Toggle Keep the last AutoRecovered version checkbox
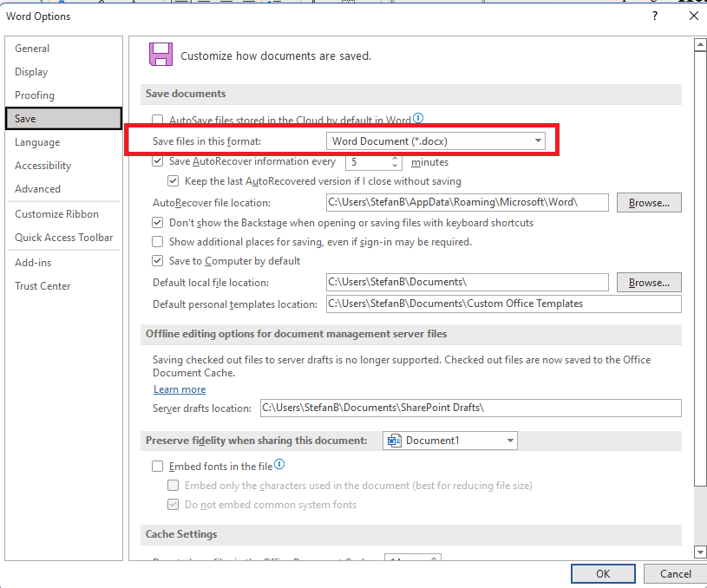Screen dimensions: 707x588 coord(173,180)
